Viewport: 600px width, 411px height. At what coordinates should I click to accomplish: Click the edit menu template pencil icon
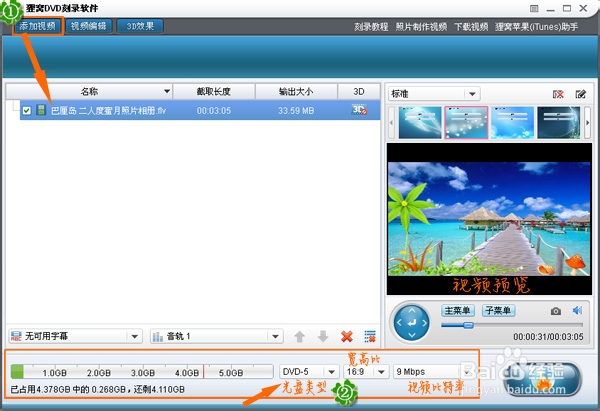coord(580,94)
